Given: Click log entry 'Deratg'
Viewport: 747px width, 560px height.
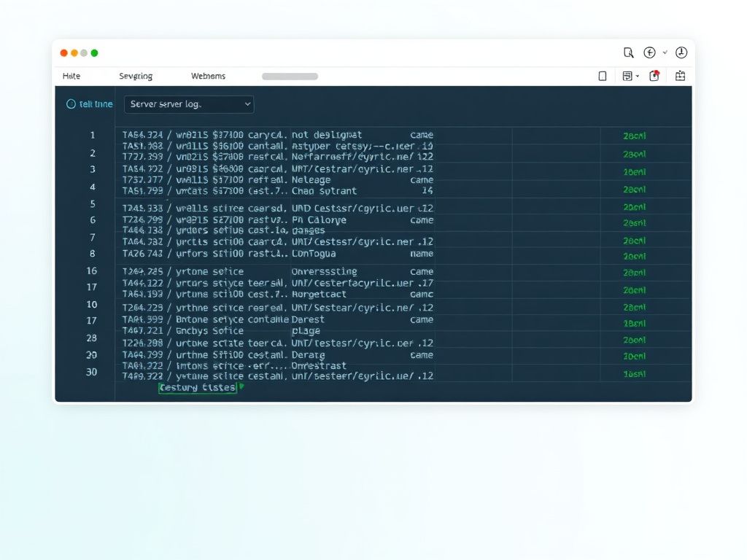Looking at the screenshot, I should pos(309,355).
